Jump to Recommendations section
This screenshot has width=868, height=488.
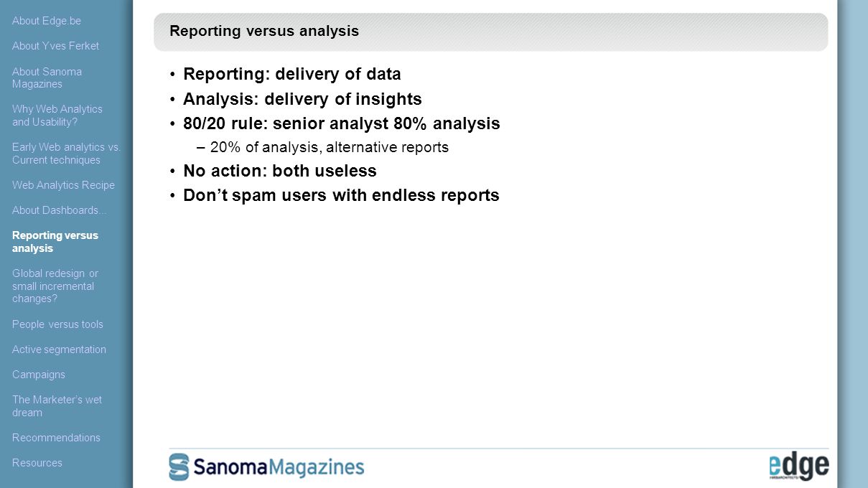pos(56,438)
